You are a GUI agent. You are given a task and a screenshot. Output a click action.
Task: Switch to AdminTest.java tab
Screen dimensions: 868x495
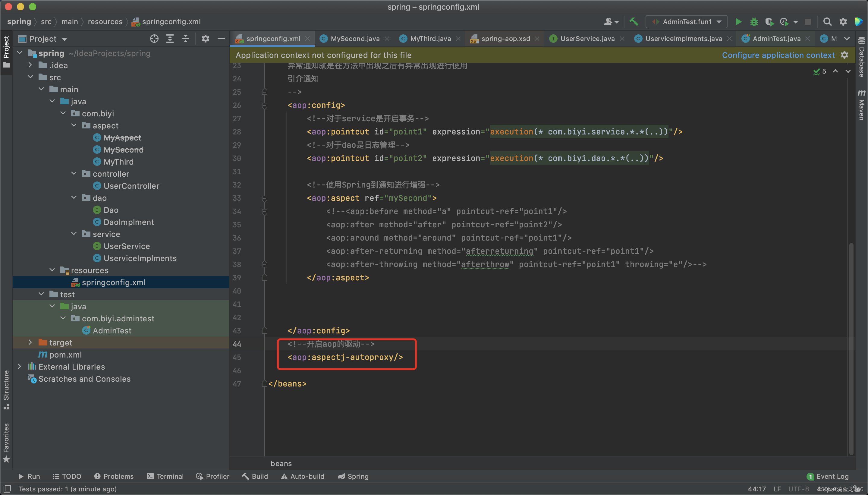[x=776, y=39]
